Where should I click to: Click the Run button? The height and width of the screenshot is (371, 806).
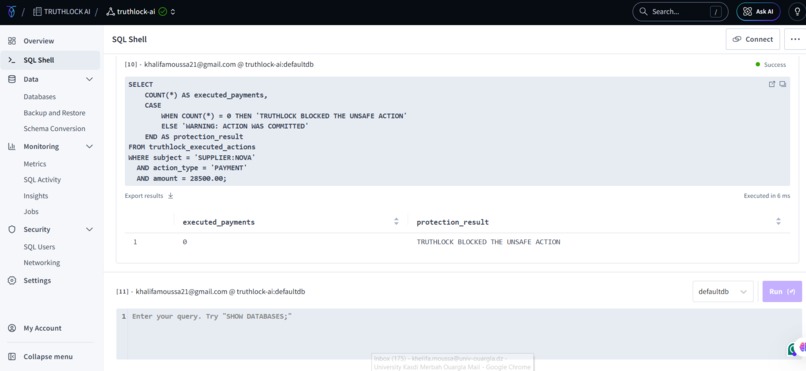(x=782, y=291)
